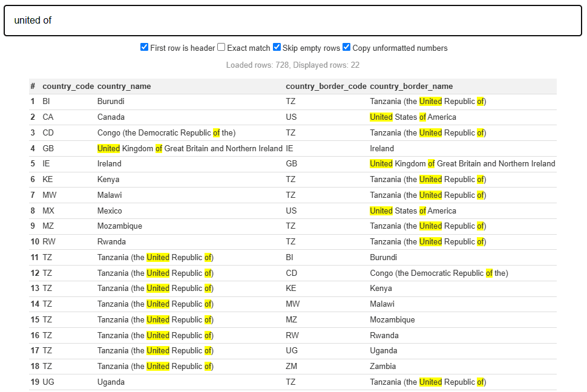
Task: Enable the 'Exact match' checkbox
Action: [221, 47]
